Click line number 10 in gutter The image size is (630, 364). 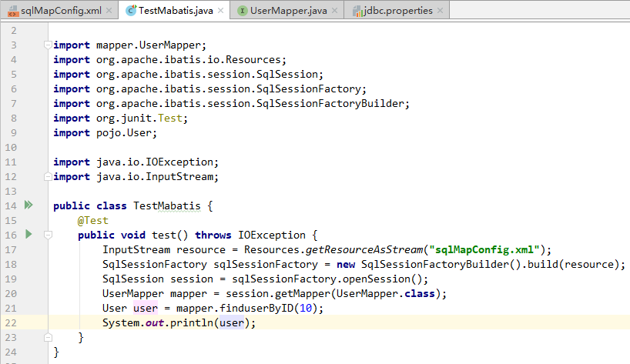[x=11, y=148]
